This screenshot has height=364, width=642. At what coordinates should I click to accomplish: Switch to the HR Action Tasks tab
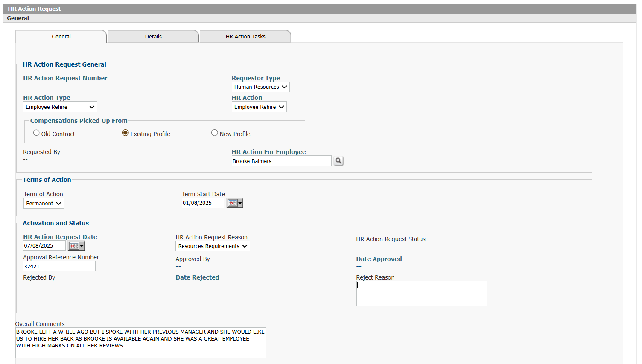(x=245, y=37)
